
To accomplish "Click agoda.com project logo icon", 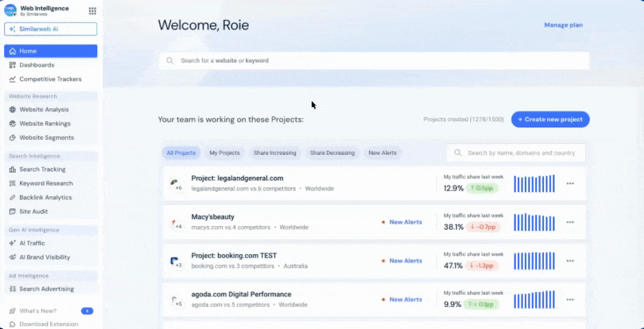I will coord(175,300).
